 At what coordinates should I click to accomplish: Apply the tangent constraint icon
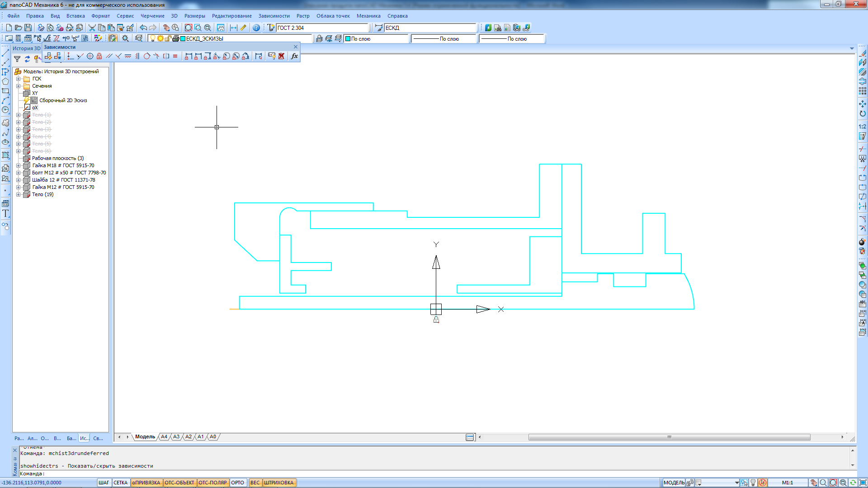coord(147,56)
